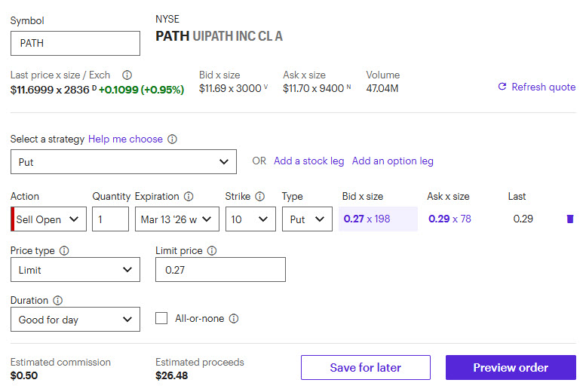This screenshot has height=392, width=586.
Task: Click the Price type info icon
Action: click(64, 251)
